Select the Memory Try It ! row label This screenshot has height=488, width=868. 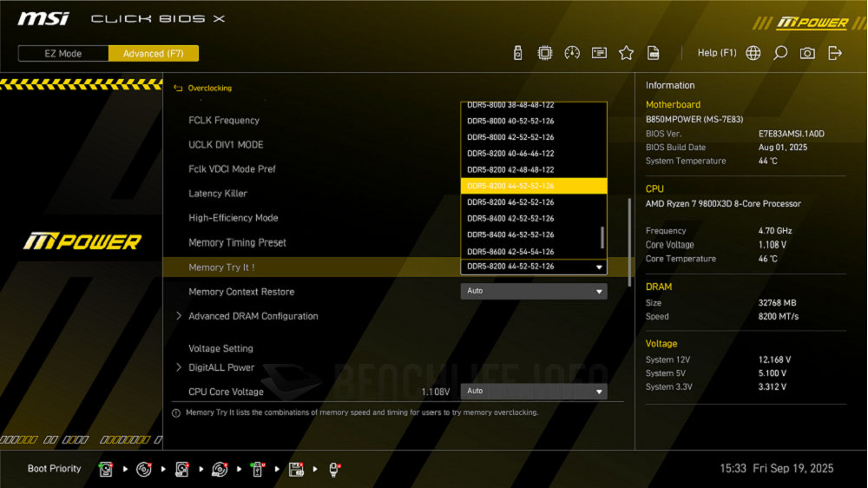click(x=221, y=267)
